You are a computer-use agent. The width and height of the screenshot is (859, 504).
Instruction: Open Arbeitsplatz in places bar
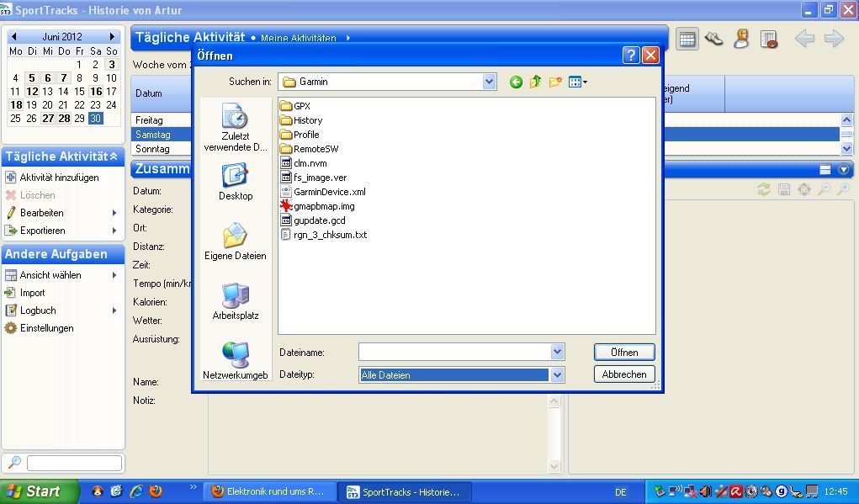(235, 301)
